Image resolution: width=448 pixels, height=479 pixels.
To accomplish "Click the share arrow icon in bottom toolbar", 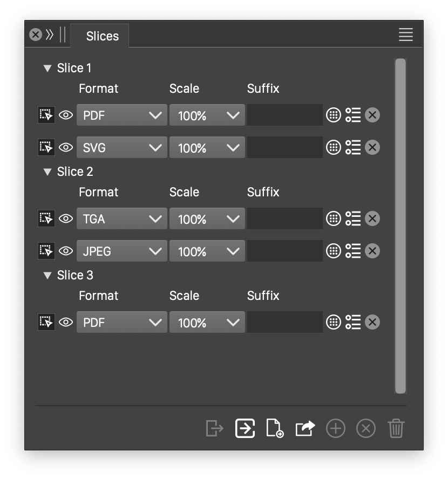I will [x=305, y=429].
